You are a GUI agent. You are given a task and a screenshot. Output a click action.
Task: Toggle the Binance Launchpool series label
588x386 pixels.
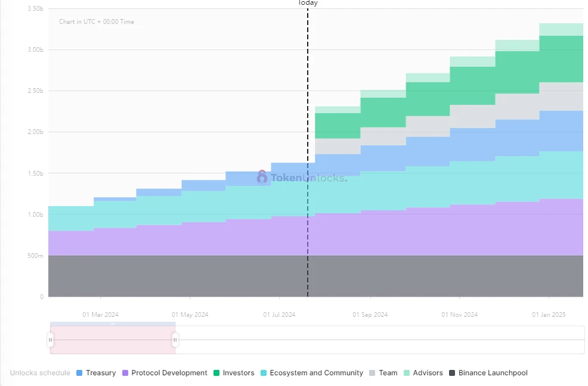click(493, 373)
